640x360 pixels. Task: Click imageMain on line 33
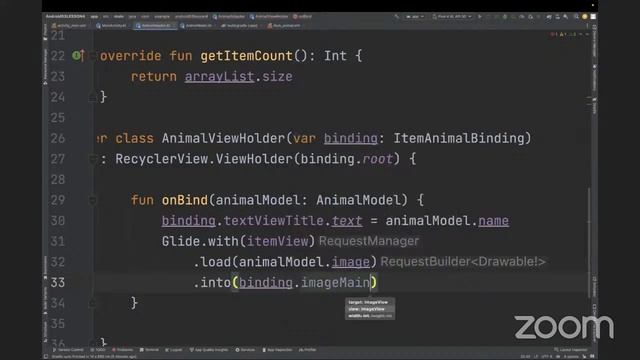click(x=335, y=282)
